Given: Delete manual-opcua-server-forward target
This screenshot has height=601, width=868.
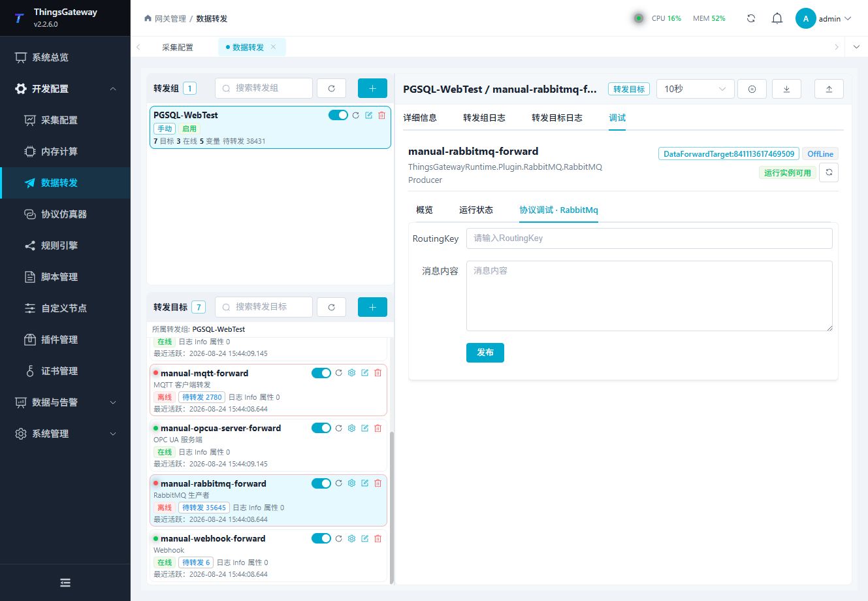Looking at the screenshot, I should [x=378, y=428].
